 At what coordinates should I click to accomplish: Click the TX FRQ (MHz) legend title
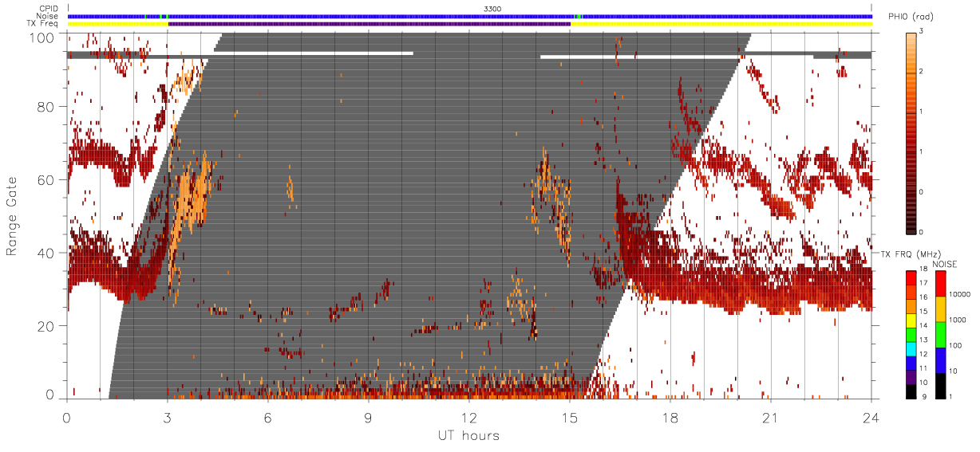pos(911,254)
